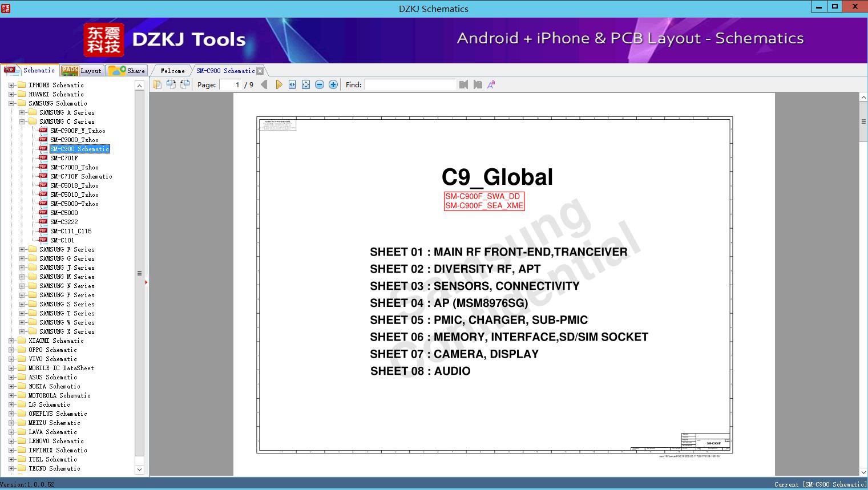This screenshot has width=868, height=490.
Task: Select the VIVO Schematic folder
Action: coord(53,359)
